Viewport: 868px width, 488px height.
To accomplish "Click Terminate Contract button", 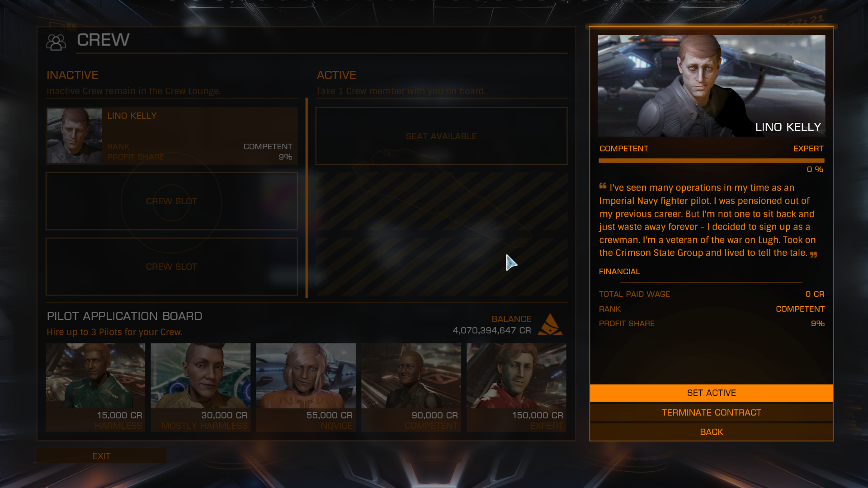I will click(712, 413).
